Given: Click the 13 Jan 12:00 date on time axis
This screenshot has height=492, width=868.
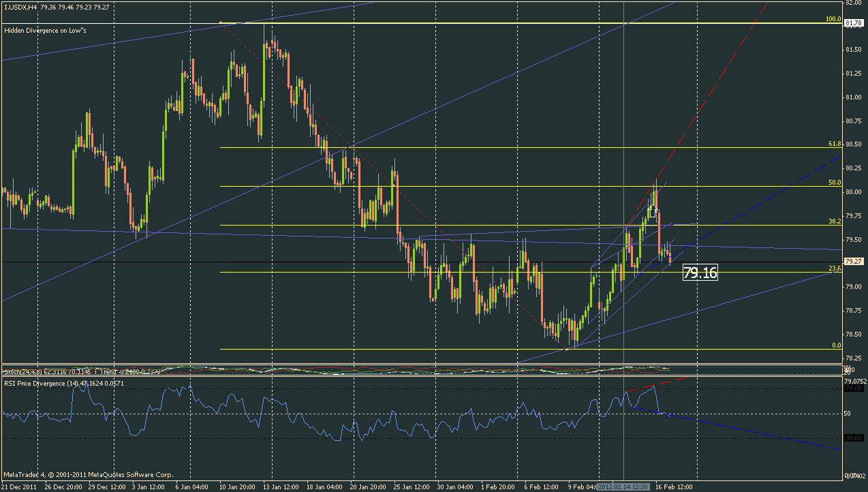Looking at the screenshot, I should click(280, 487).
